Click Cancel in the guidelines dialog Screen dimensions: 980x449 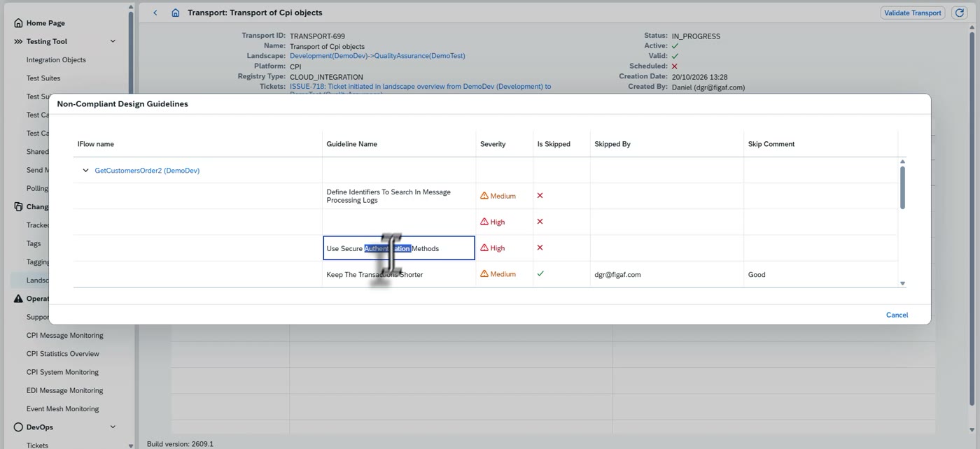(897, 315)
